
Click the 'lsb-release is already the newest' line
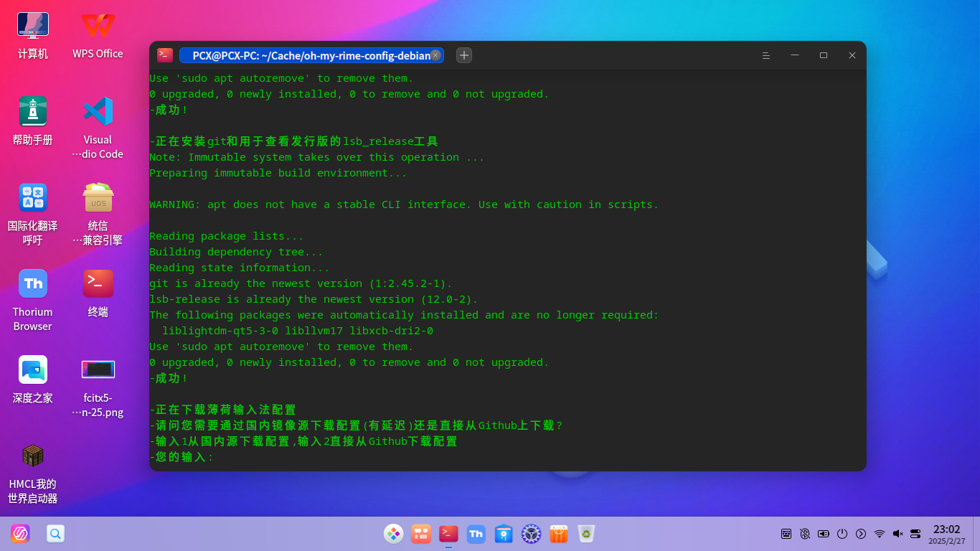pos(314,299)
